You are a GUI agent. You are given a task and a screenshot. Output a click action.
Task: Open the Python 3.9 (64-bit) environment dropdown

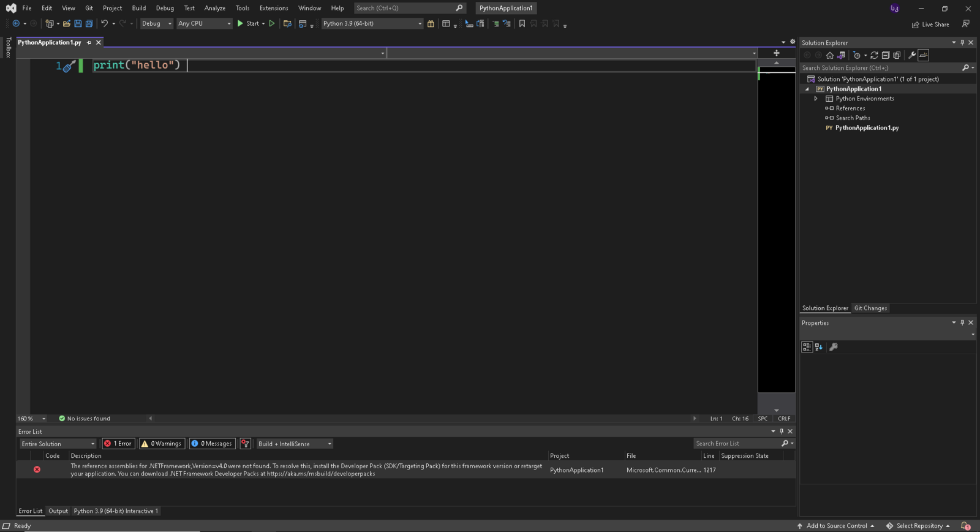(372, 23)
